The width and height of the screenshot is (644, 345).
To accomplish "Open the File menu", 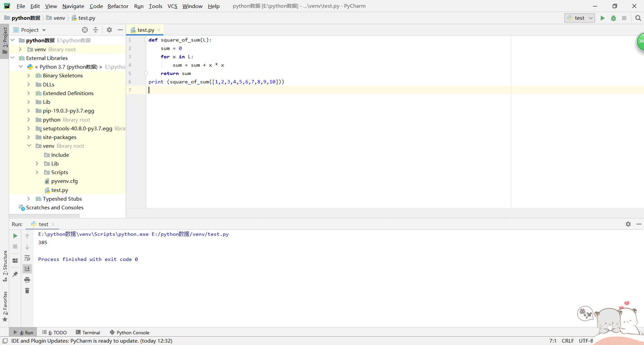I will click(x=21, y=6).
